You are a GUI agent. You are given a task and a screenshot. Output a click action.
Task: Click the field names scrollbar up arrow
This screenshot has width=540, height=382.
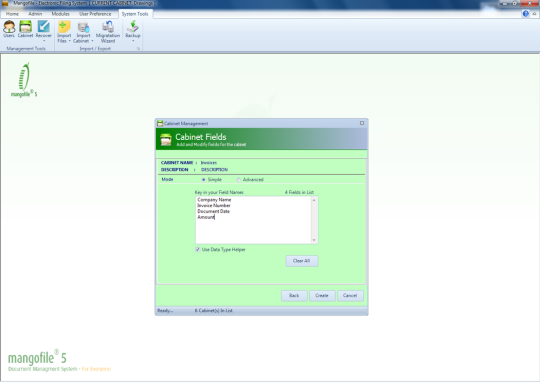tap(314, 200)
